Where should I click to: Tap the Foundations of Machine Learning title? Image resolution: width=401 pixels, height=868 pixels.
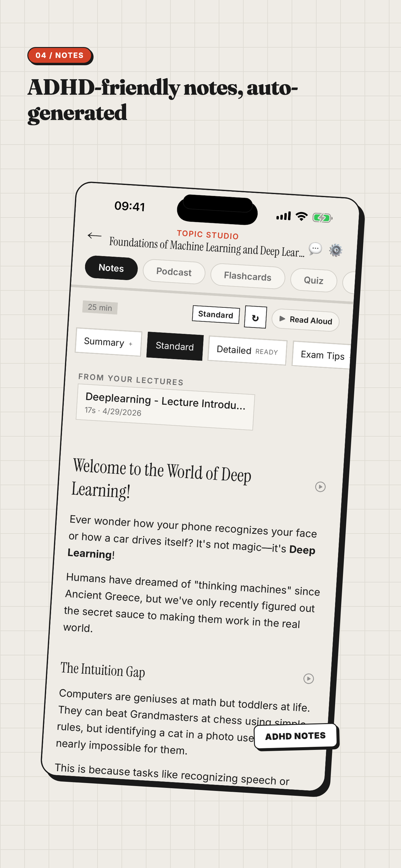pos(207,247)
